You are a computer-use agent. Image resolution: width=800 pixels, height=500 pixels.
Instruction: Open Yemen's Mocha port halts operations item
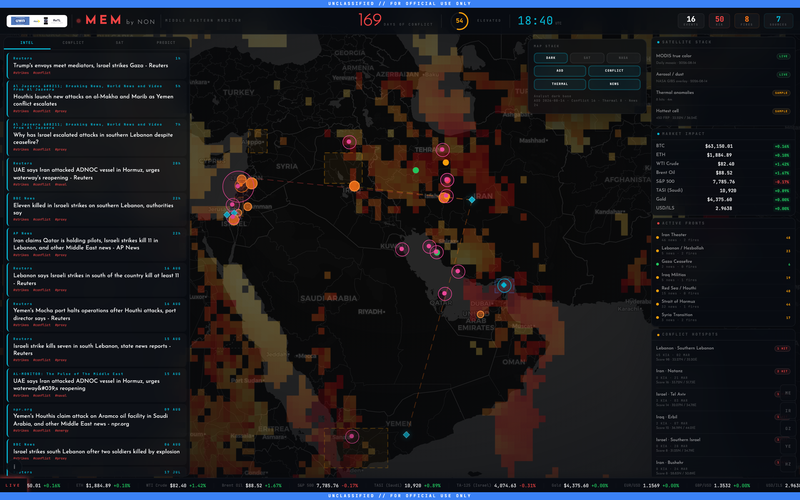(97, 314)
